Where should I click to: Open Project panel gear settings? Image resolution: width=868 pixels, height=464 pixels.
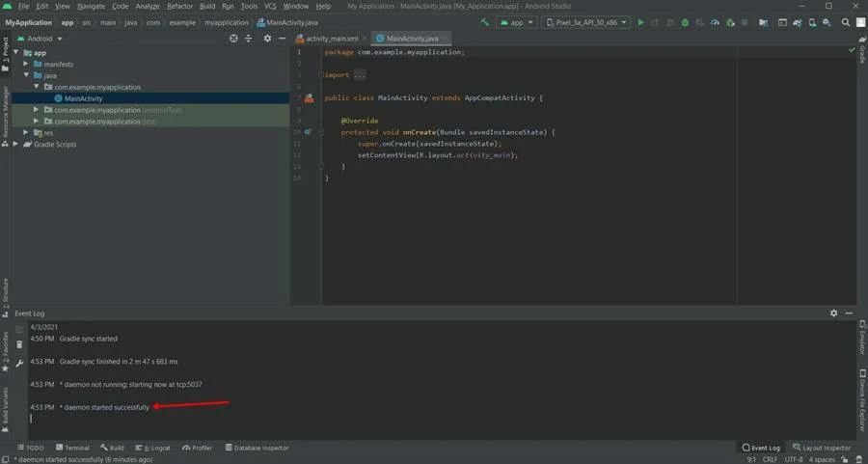point(267,39)
